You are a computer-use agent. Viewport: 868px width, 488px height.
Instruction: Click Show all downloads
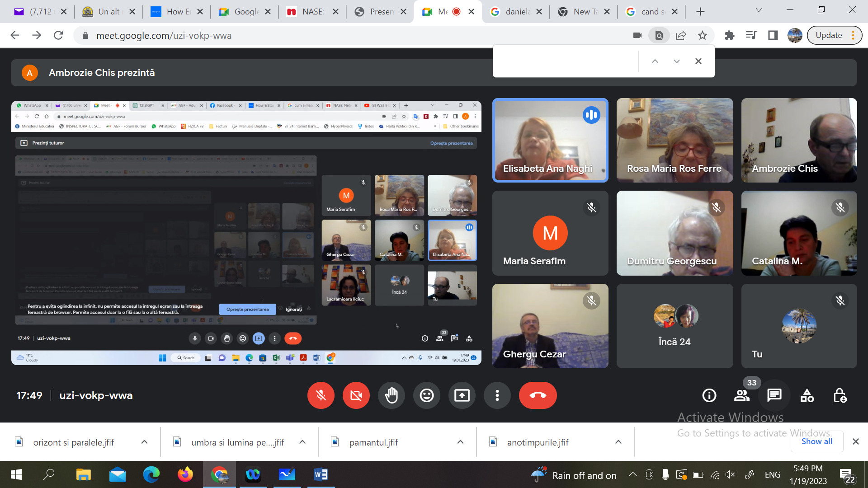[816, 441]
